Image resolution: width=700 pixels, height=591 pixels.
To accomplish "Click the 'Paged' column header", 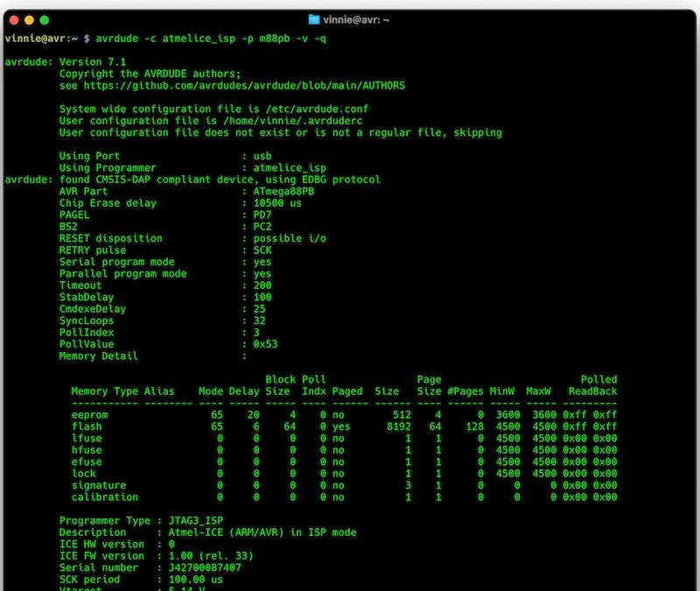I will tap(347, 391).
